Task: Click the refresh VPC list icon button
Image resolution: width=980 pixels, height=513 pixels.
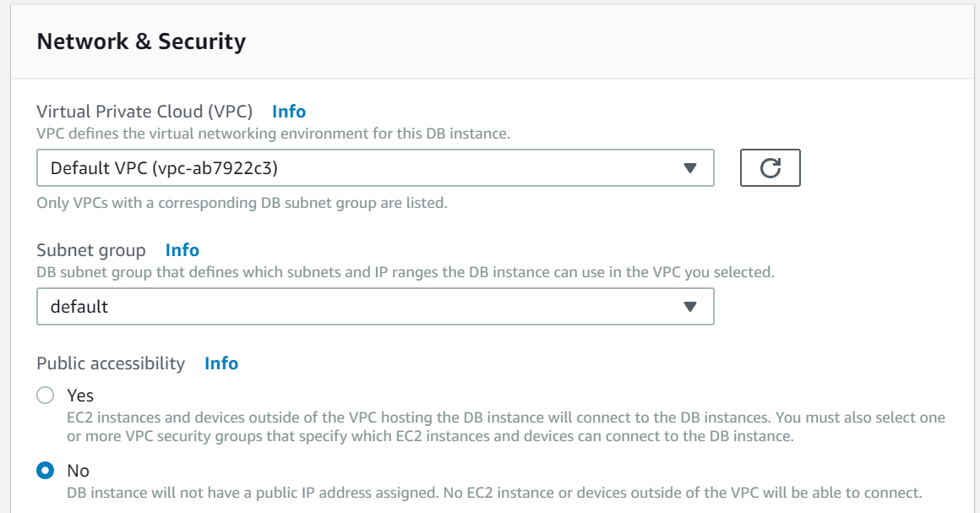Action: click(770, 168)
